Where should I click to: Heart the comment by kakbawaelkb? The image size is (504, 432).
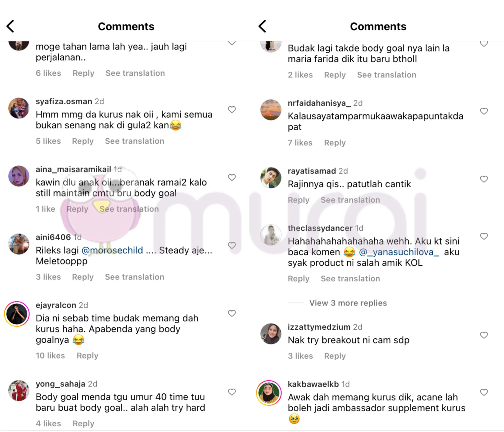coord(484,392)
